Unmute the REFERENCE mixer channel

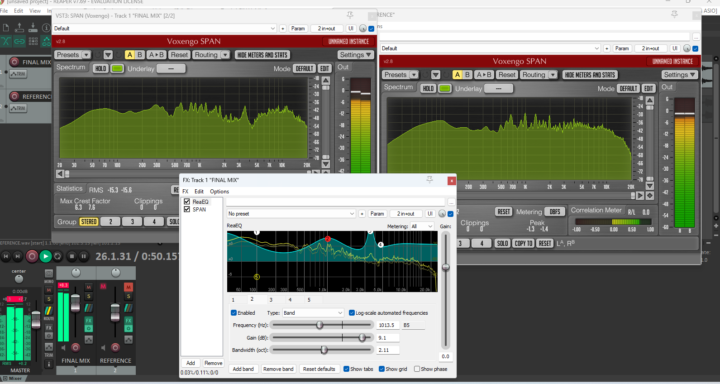[x=129, y=287]
